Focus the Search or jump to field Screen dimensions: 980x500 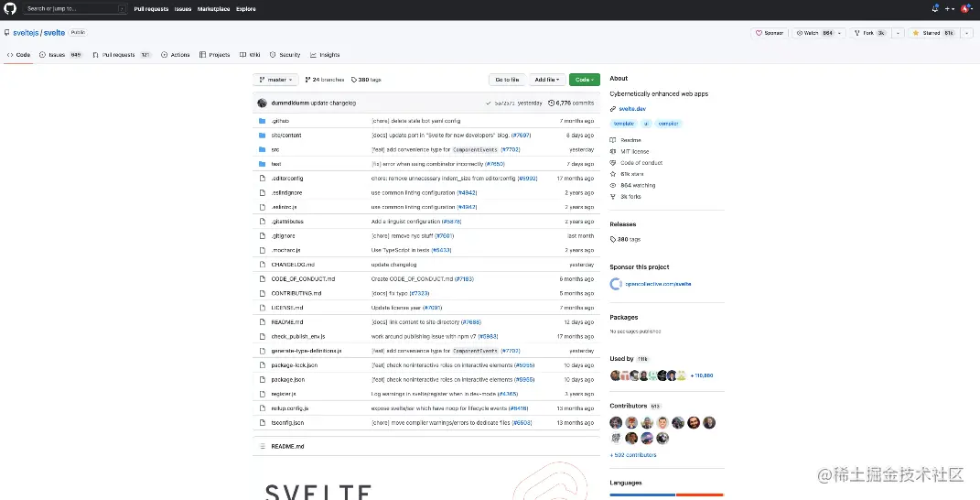76,9
